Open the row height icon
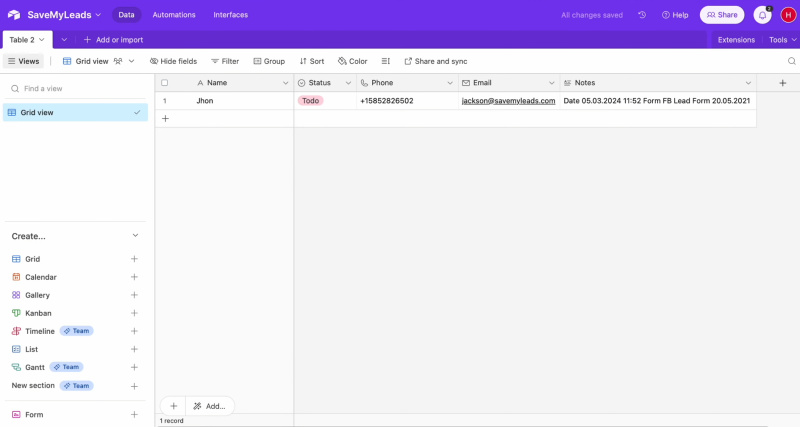800x427 pixels. 386,61
